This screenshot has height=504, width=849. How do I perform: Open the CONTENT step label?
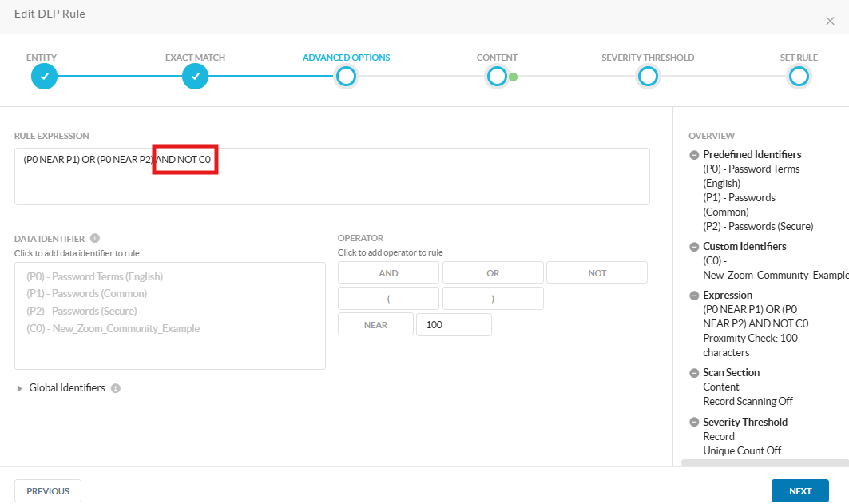pyautogui.click(x=497, y=58)
